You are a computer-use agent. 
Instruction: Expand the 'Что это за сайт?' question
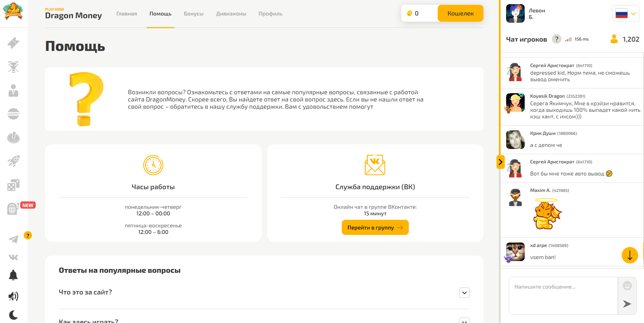tap(464, 293)
